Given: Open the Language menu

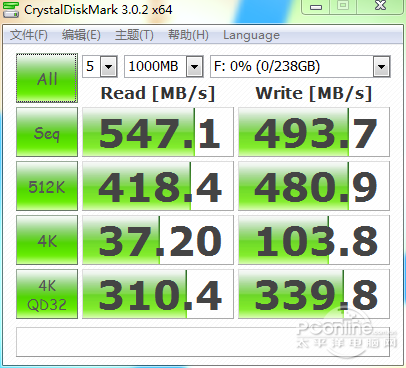Looking at the screenshot, I should [x=251, y=35].
